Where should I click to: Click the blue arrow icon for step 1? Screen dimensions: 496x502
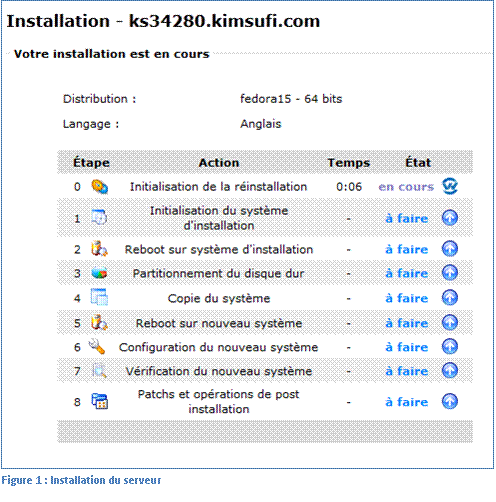click(450, 218)
